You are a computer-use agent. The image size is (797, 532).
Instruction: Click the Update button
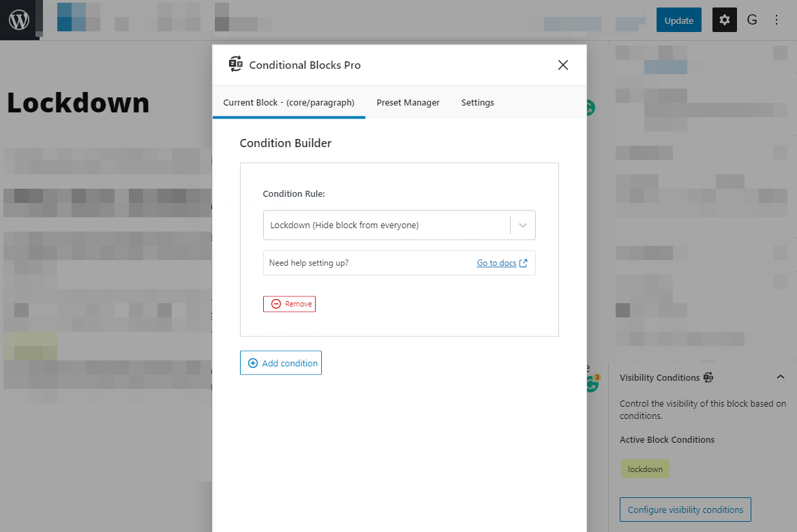coord(678,20)
